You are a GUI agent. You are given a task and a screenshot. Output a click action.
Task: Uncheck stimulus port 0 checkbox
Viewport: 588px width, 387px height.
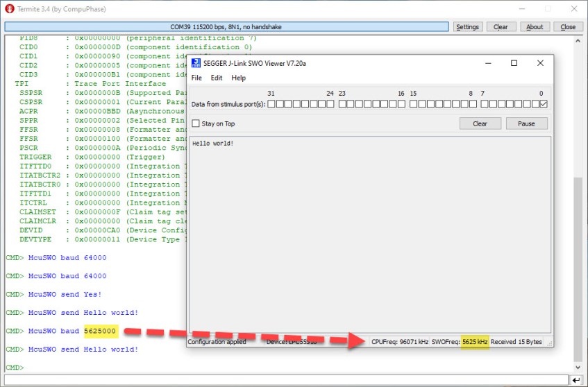(543, 104)
